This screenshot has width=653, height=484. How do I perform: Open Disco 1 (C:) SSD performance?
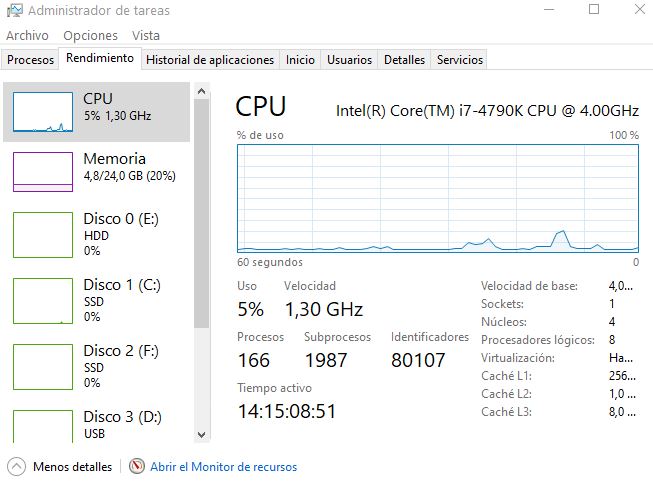pos(96,301)
